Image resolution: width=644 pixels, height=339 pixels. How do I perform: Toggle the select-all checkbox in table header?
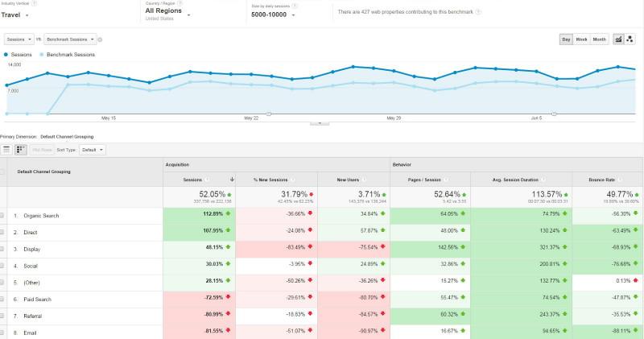pyautogui.click(x=3, y=172)
